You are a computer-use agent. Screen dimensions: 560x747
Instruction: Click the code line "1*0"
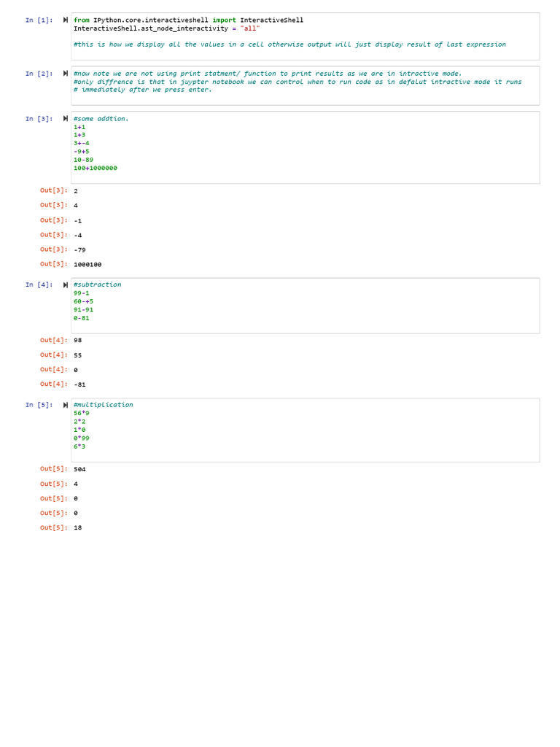[x=79, y=430]
